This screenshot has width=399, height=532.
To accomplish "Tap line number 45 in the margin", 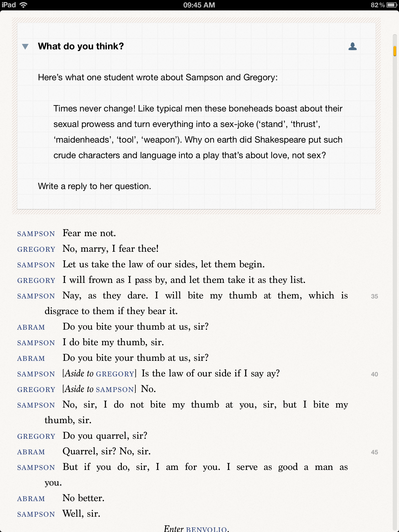I will [374, 452].
